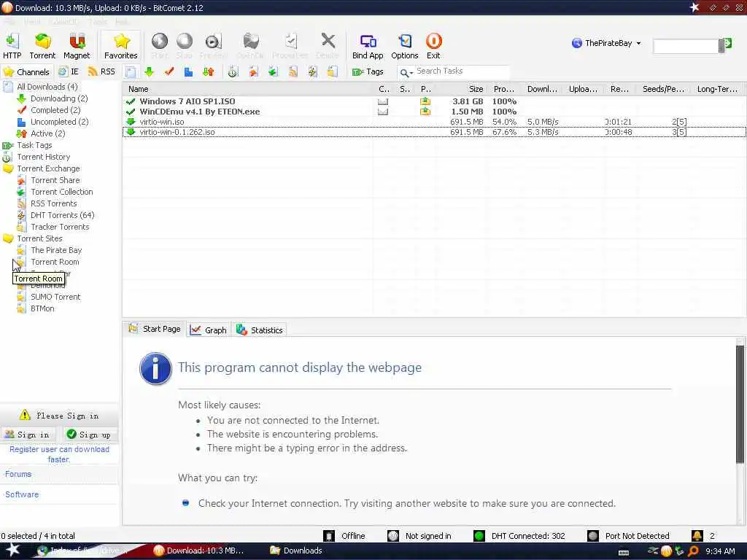
Task: Click the HTTP download toolbar icon
Action: coord(12,46)
